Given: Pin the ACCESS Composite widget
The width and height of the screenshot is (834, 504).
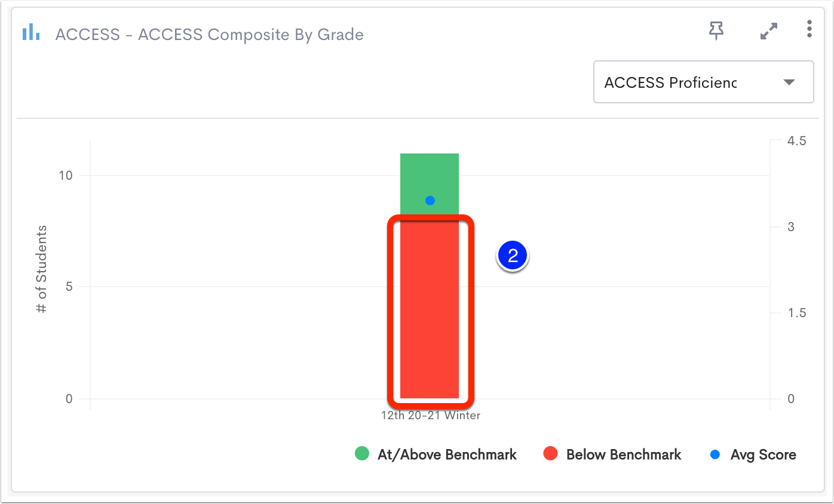Looking at the screenshot, I should pyautogui.click(x=716, y=30).
